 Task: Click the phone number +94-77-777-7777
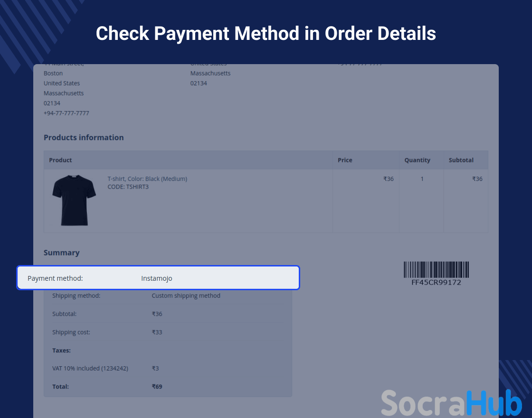point(66,113)
